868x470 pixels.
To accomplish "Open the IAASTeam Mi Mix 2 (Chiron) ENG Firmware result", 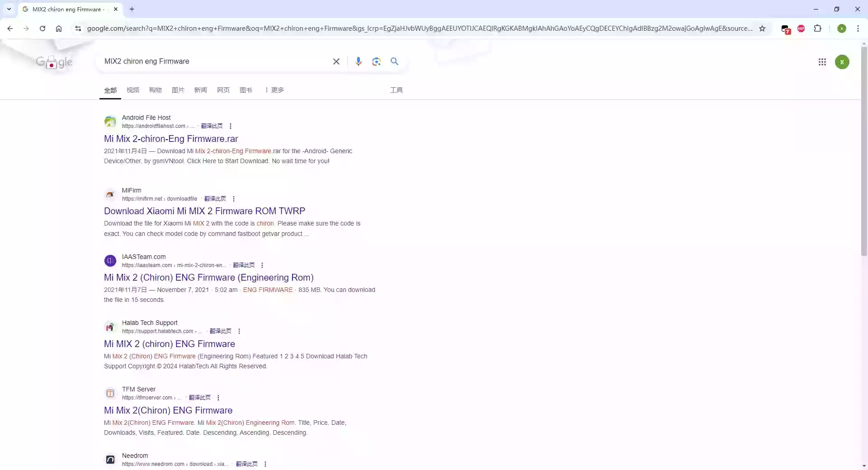I will click(209, 277).
